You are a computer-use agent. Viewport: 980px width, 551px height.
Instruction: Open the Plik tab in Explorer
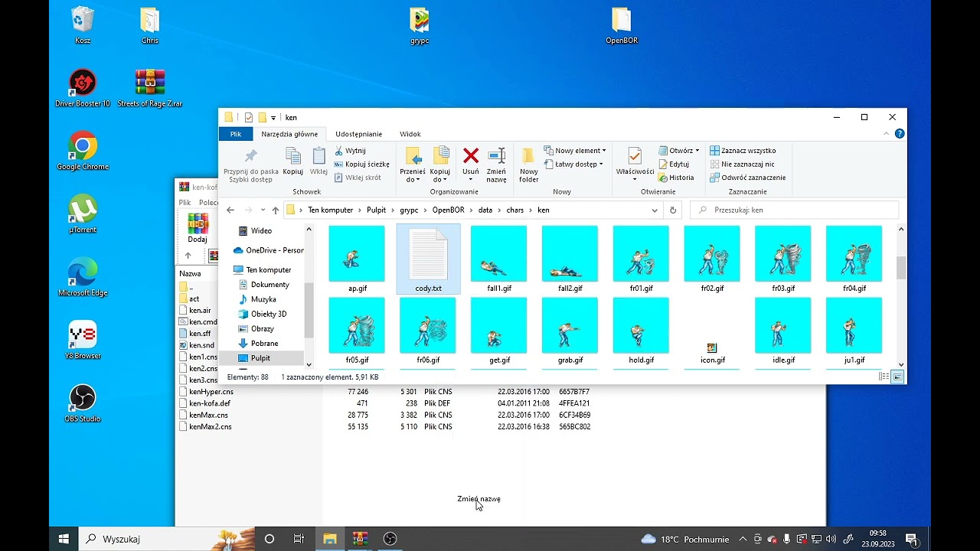pos(236,134)
